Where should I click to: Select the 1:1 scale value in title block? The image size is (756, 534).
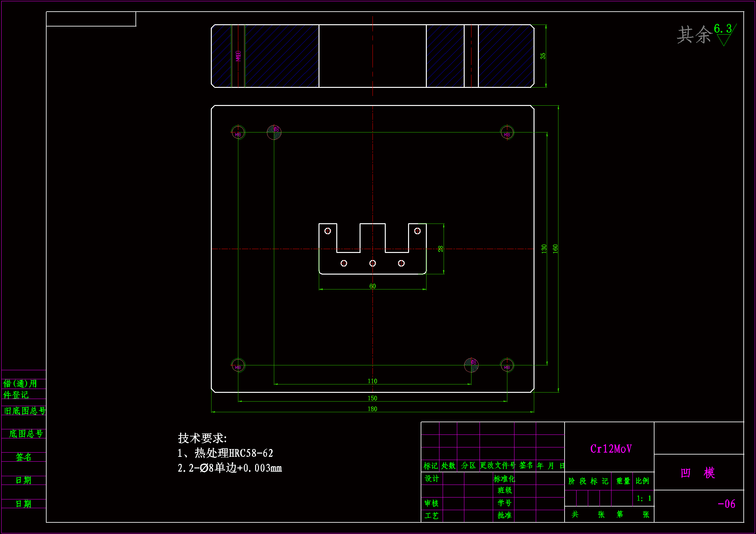(643, 498)
